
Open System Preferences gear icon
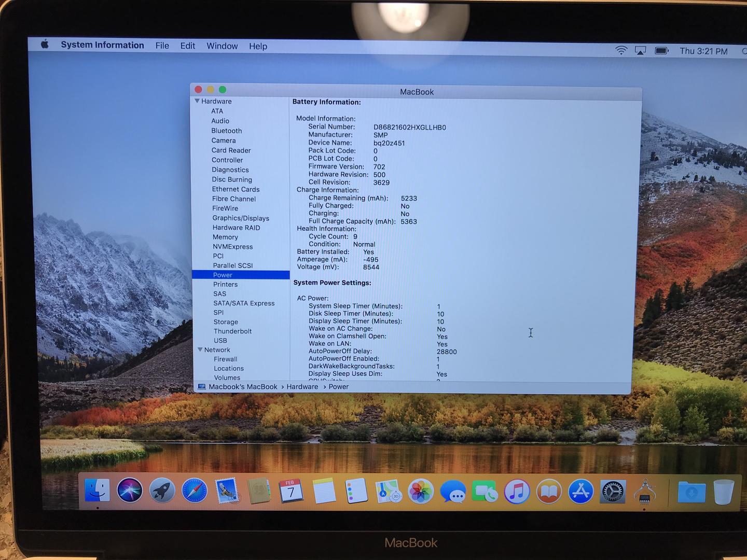click(x=613, y=491)
